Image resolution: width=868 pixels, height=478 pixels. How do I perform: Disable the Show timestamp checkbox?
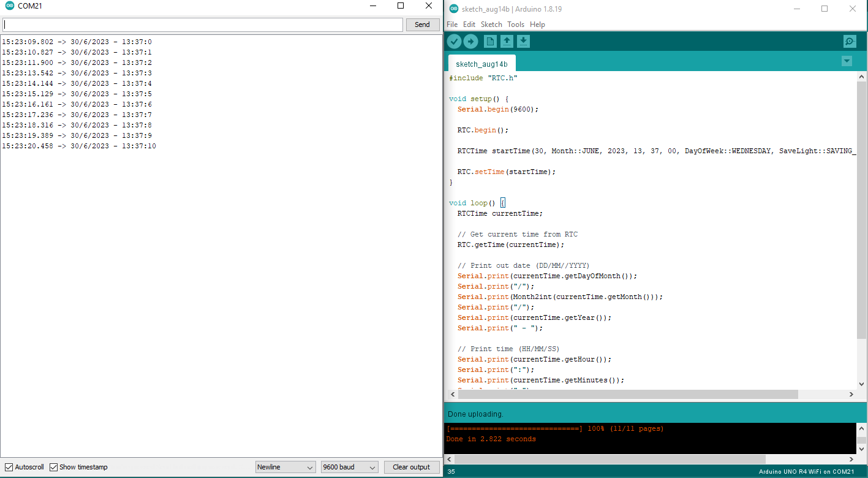point(54,467)
